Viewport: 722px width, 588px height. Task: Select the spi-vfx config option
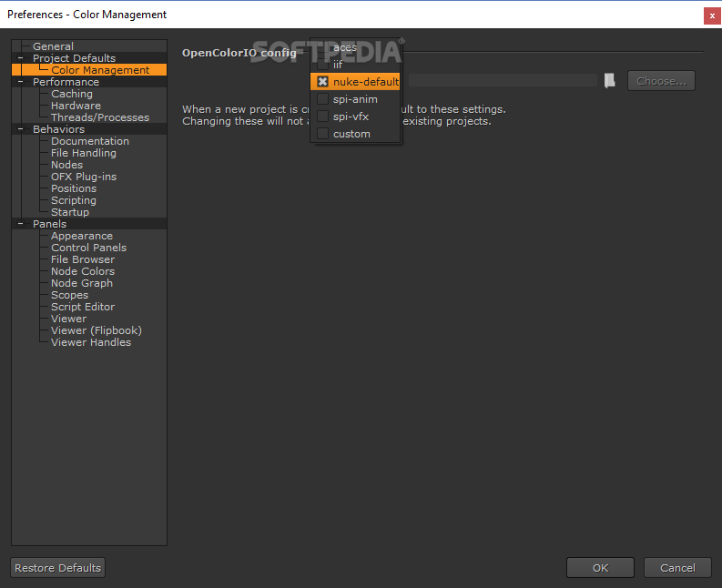click(x=355, y=117)
